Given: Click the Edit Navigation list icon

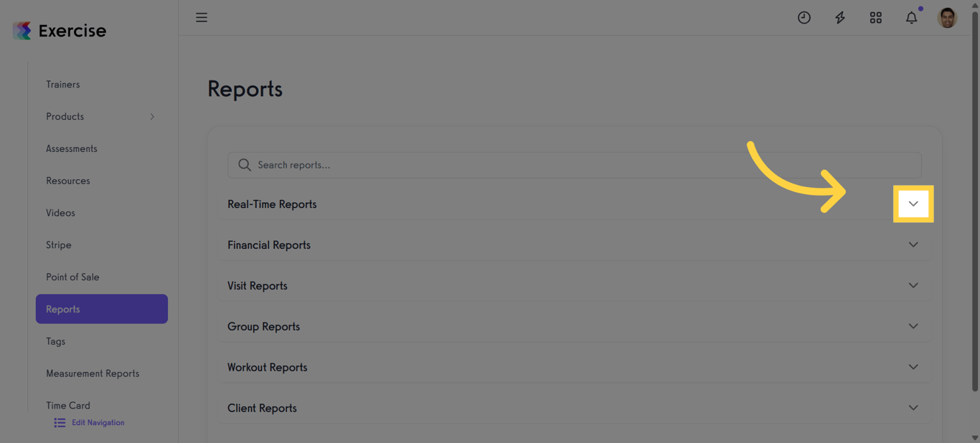Looking at the screenshot, I should click(60, 423).
